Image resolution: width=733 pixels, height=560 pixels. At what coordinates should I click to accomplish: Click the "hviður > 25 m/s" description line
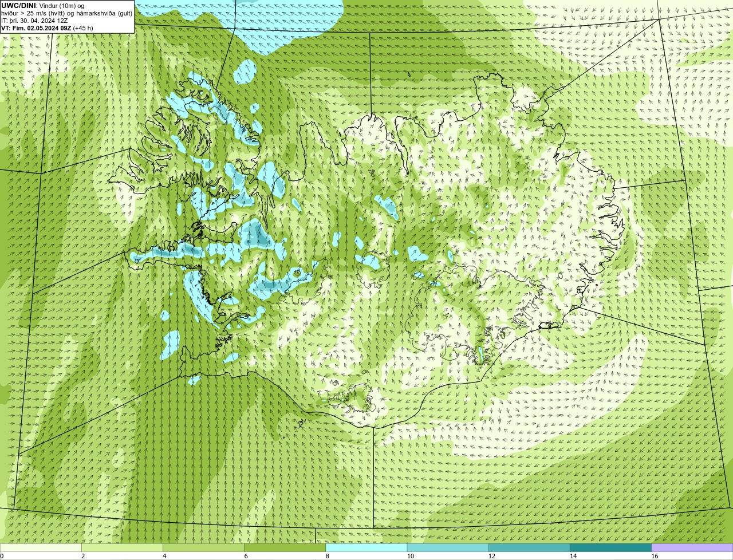coord(66,13)
